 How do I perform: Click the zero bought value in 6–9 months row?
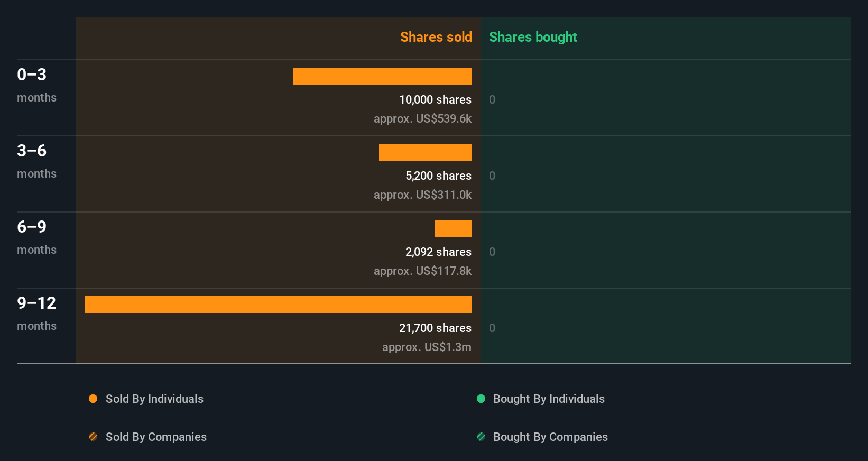tap(492, 252)
